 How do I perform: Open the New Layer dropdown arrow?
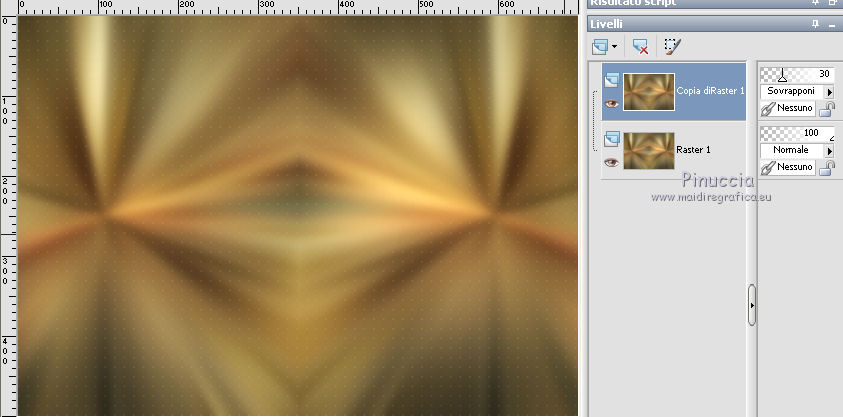tap(615, 47)
